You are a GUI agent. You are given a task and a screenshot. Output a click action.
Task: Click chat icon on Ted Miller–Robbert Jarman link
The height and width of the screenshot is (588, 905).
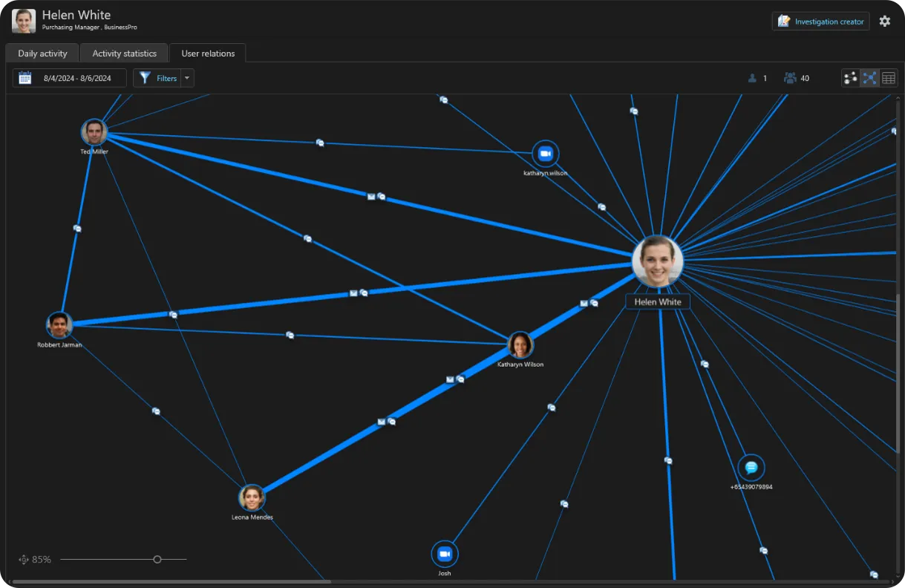pos(77,229)
